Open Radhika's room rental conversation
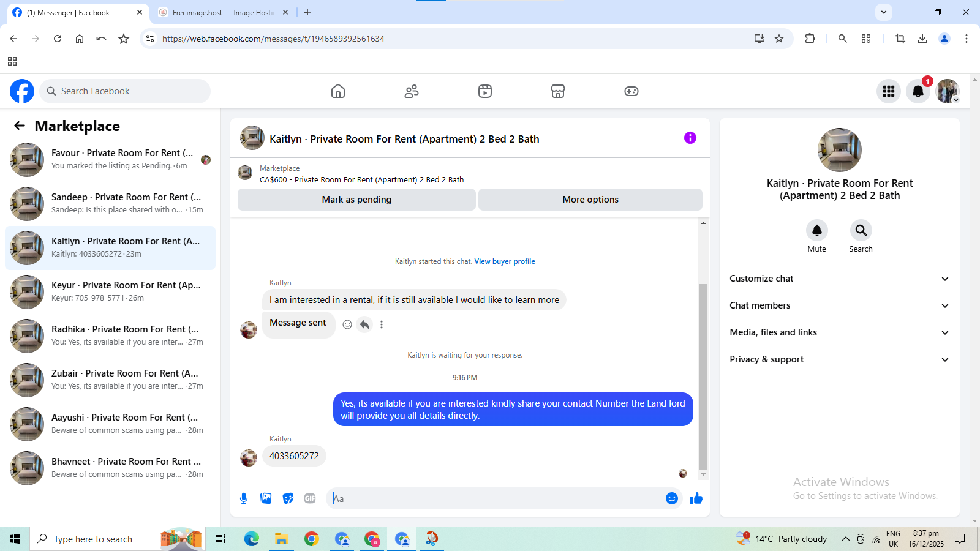This screenshot has width=980, height=551. pos(110,336)
